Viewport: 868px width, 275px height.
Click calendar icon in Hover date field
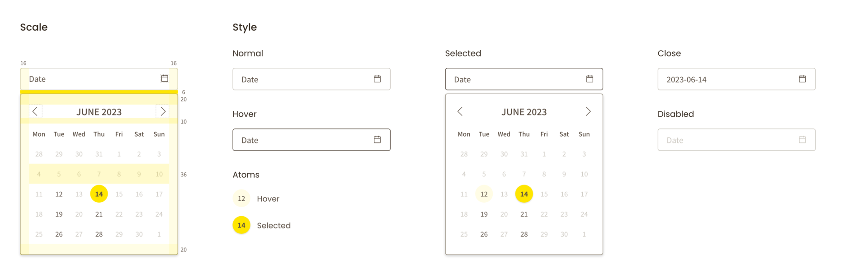click(x=377, y=139)
